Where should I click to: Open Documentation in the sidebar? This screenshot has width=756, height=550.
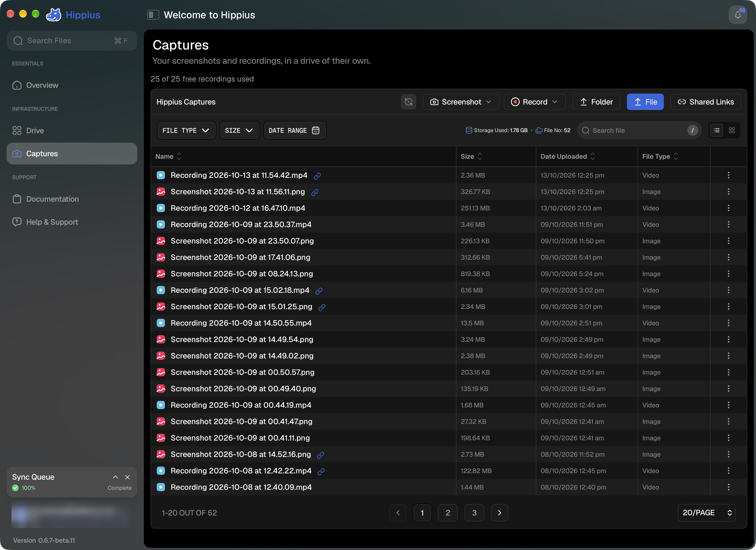click(72, 199)
